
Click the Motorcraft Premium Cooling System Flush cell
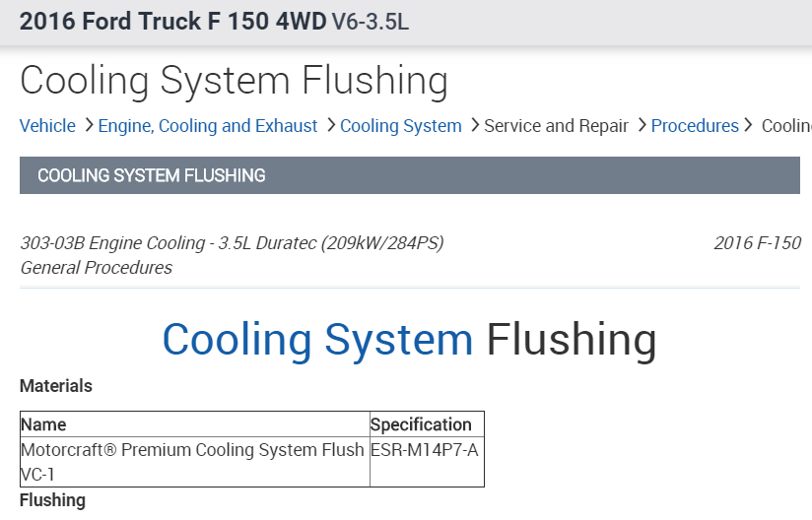point(192,461)
